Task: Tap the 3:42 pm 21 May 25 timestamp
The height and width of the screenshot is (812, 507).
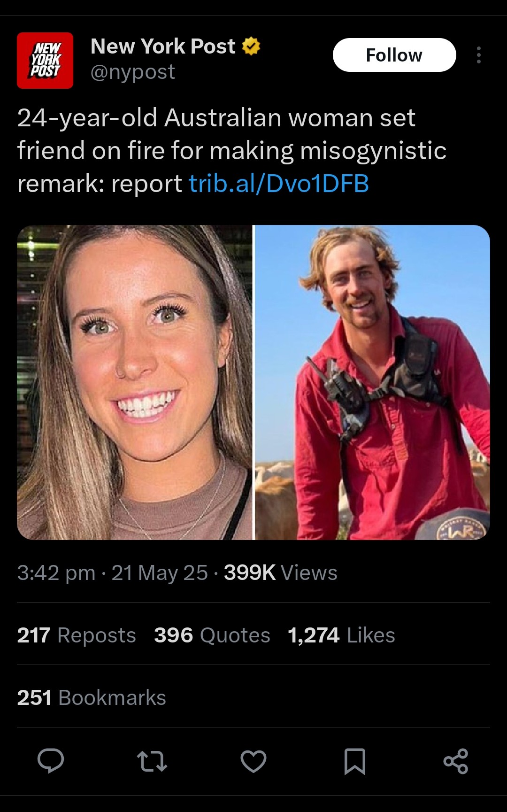Action: point(113,572)
